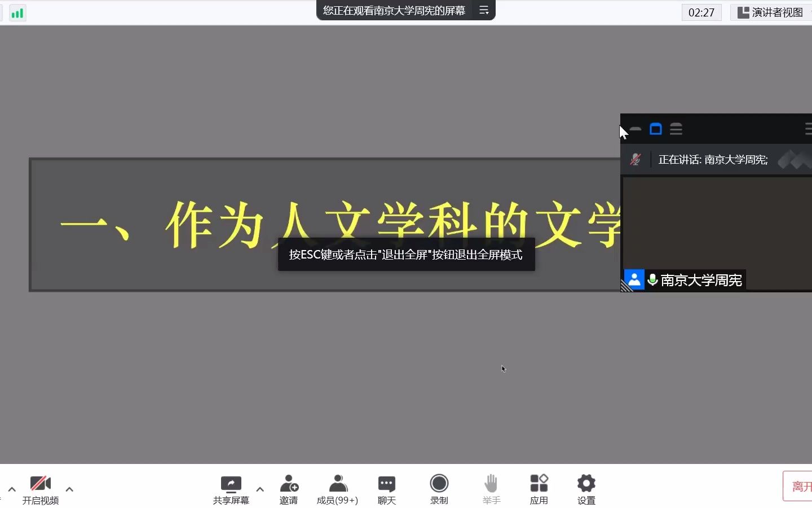Click the ESC exit fullscreen hint tooltip
This screenshot has width=812, height=508.
click(406, 255)
